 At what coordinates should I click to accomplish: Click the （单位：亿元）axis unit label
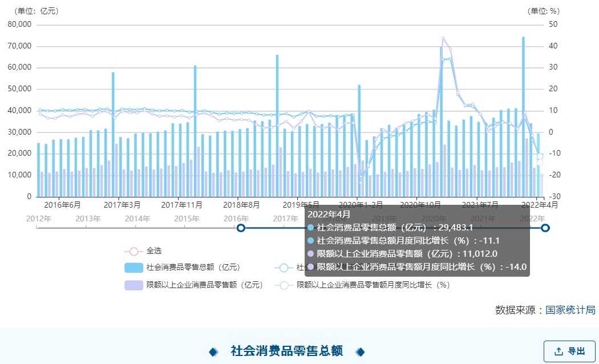tap(37, 11)
